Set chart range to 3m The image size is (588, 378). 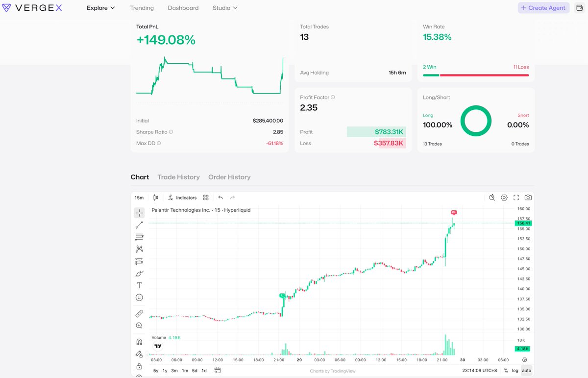point(174,371)
